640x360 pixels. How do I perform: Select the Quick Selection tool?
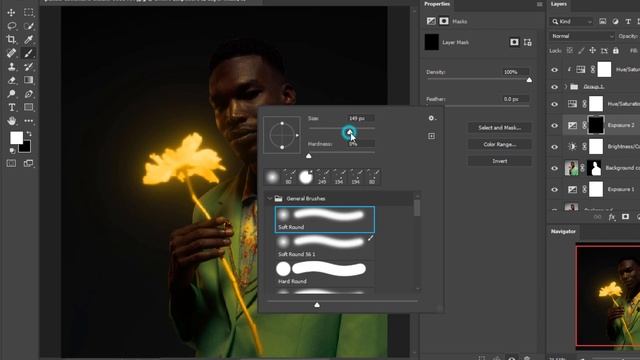(x=29, y=26)
